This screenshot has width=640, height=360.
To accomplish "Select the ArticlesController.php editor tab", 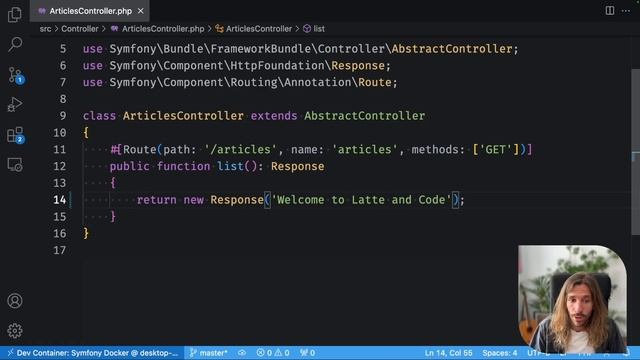I will coord(90,11).
